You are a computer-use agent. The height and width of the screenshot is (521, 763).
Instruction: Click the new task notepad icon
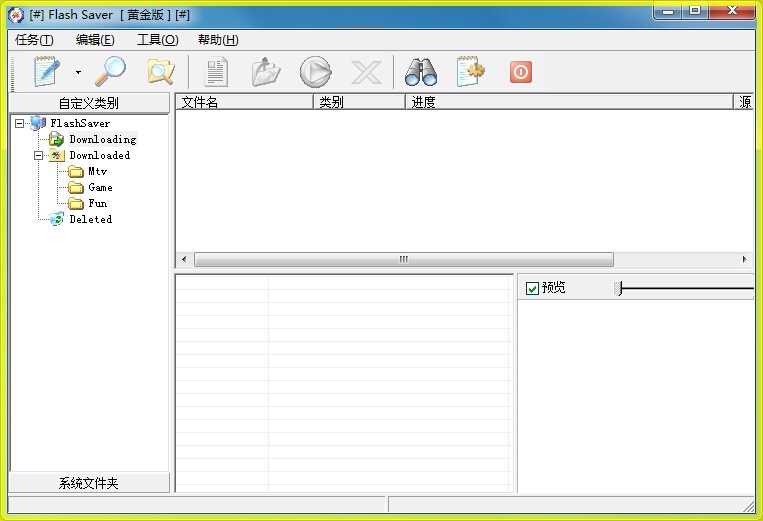47,72
